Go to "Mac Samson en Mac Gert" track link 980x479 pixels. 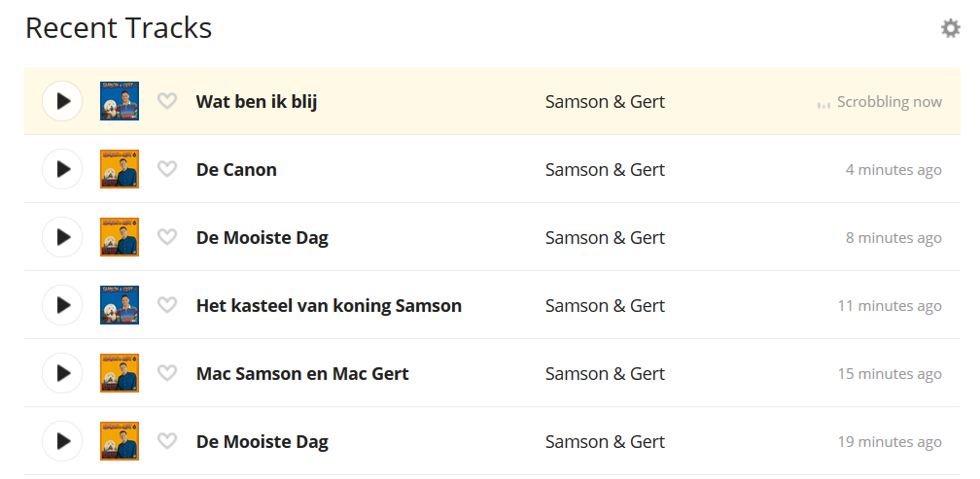click(302, 373)
